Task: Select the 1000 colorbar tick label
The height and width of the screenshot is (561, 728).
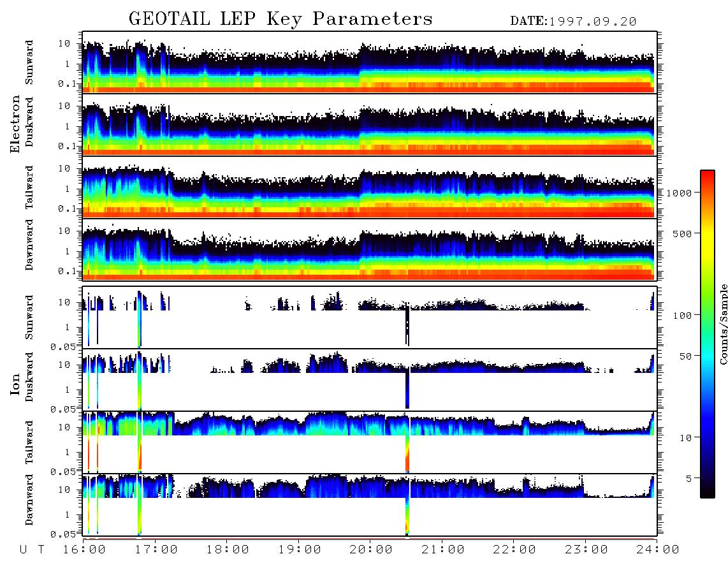Action: pyautogui.click(x=680, y=193)
